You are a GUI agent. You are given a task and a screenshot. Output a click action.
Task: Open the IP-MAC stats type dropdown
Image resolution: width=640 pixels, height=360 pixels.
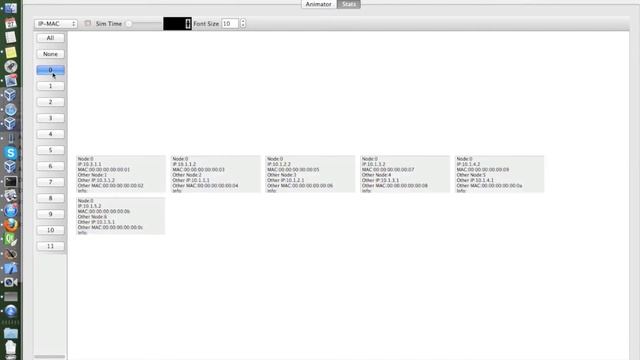click(56, 24)
